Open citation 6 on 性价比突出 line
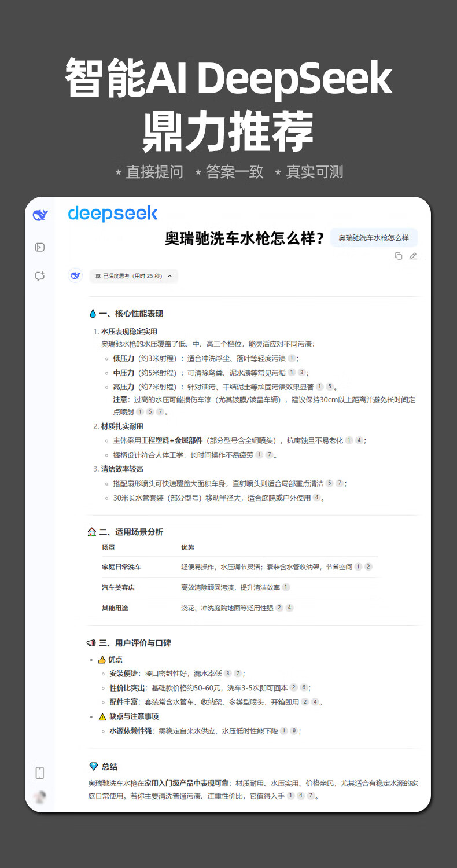The image size is (457, 868). 304,687
